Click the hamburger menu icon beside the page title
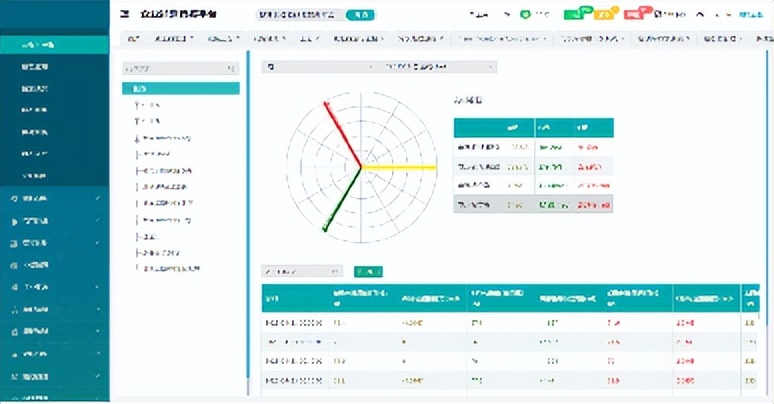The image size is (774, 404). click(x=125, y=14)
